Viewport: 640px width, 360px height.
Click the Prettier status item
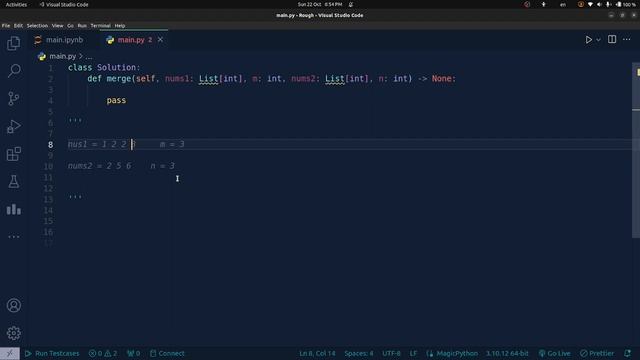click(597, 353)
